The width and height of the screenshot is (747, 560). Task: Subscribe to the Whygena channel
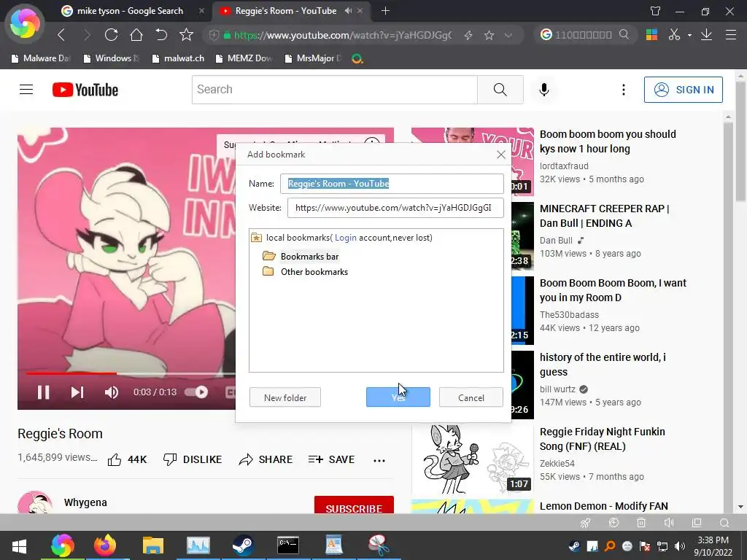pyautogui.click(x=354, y=506)
